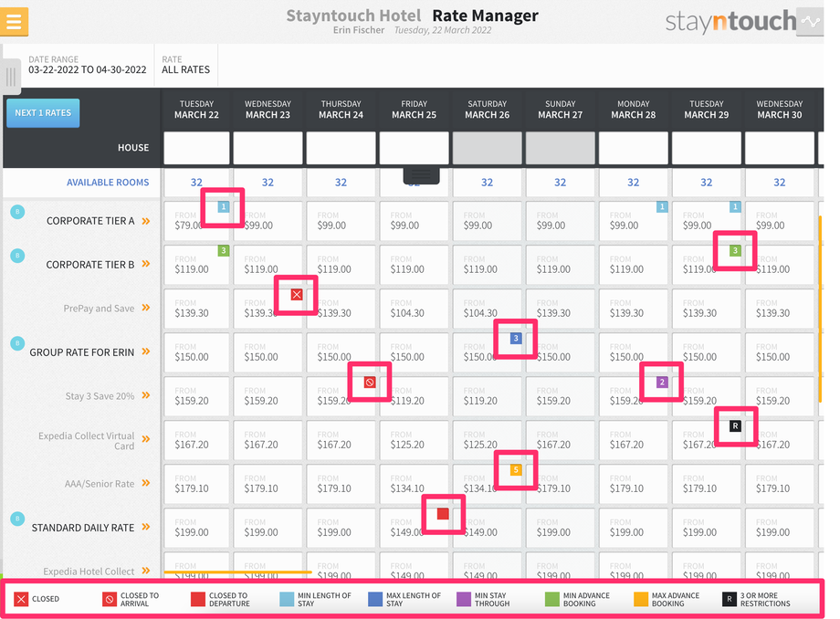Expand Standard Daily Rate row
This screenshot has width=840, height=619.
tap(146, 528)
